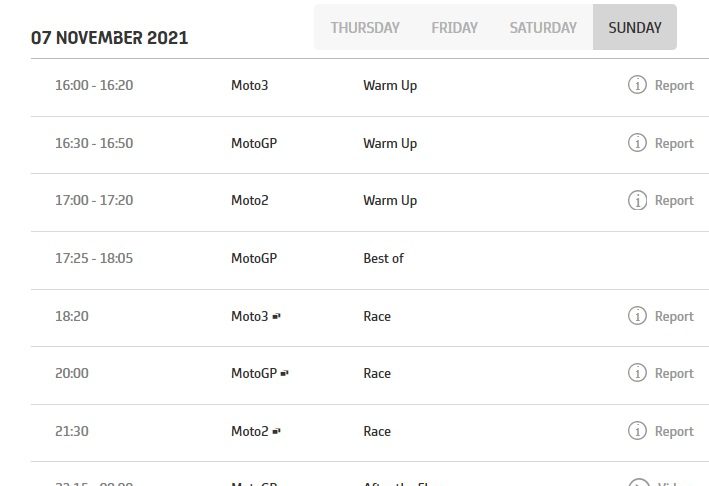Click the live flag icon beside MotoGP race
Screen dimensions: 709x486
pos(285,374)
